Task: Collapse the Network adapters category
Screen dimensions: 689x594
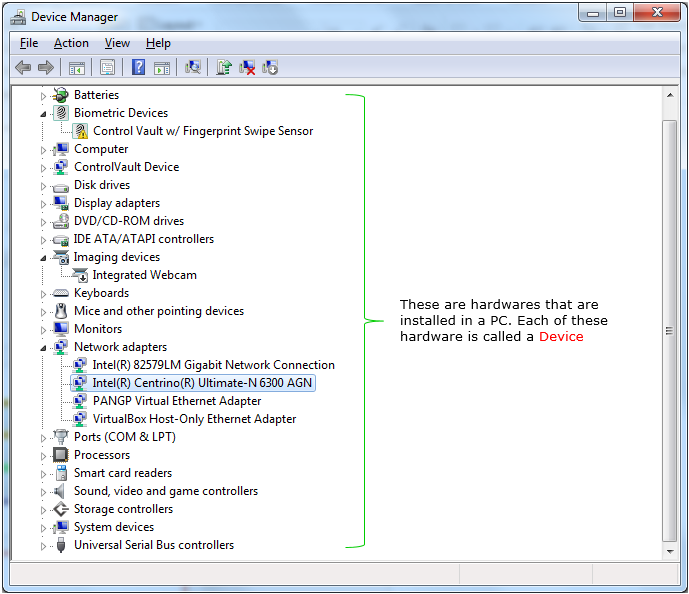Action: coord(43,348)
